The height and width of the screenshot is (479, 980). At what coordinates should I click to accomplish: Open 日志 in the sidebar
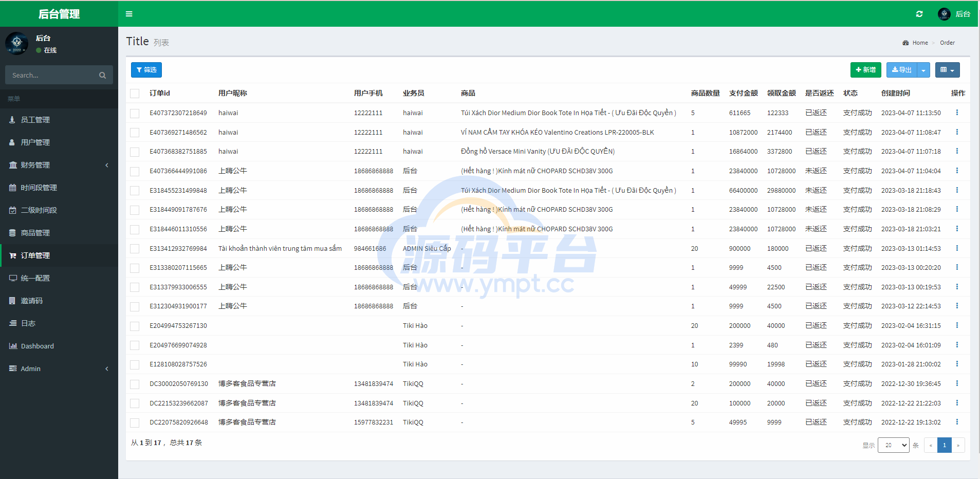click(59, 323)
